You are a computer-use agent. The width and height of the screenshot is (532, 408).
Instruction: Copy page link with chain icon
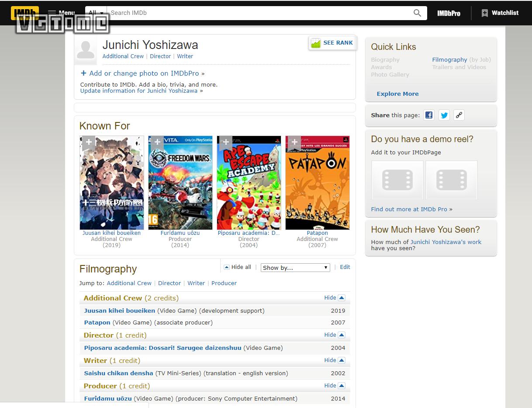click(x=459, y=115)
